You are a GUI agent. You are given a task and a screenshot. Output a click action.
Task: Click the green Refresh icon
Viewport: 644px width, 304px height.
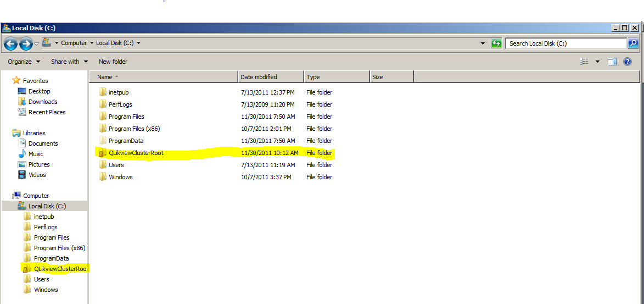pyautogui.click(x=496, y=43)
